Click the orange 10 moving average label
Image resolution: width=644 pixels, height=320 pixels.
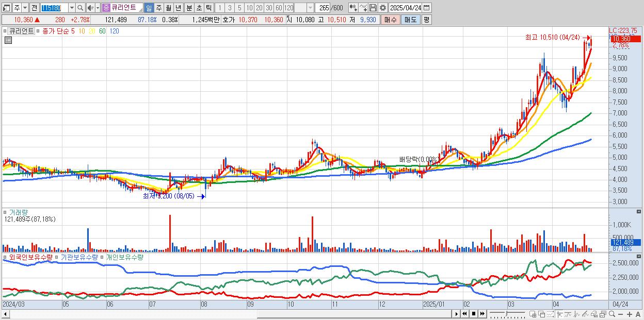click(82, 31)
